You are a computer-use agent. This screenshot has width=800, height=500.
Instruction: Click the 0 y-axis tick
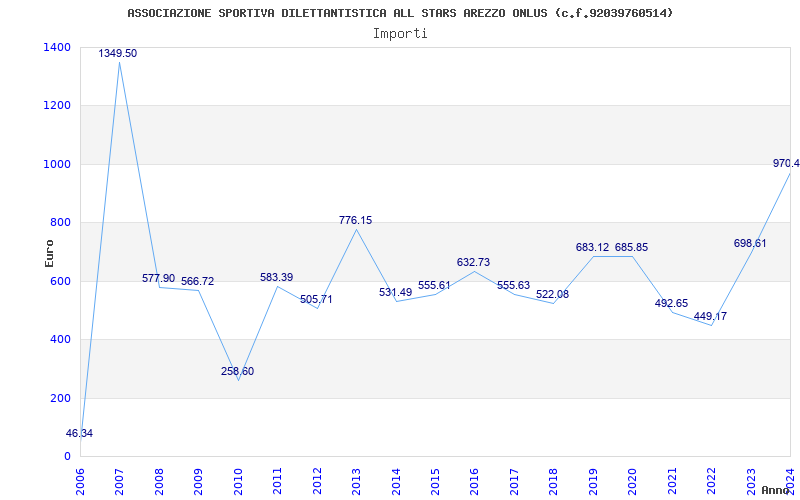67,457
